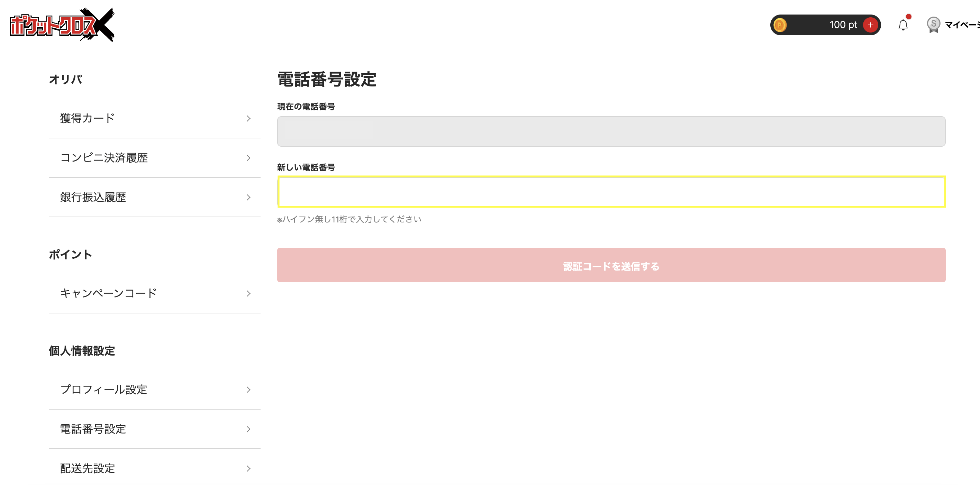This screenshot has height=485, width=980.
Task: Open マイページ link in header
Action: tap(962, 25)
